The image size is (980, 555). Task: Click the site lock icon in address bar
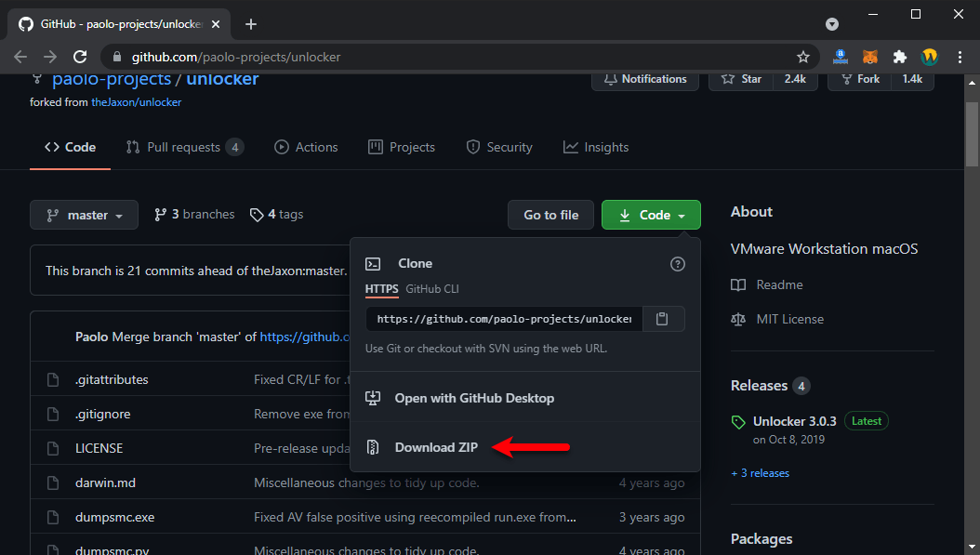[x=116, y=57]
